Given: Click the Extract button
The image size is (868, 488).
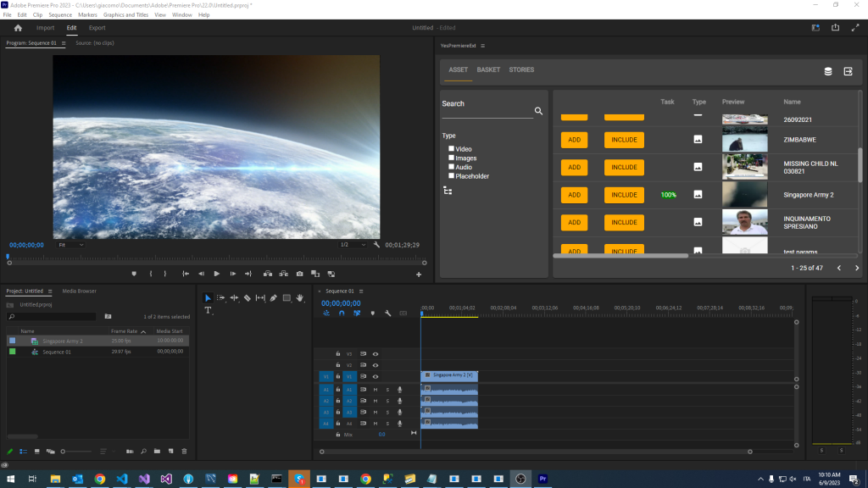Looking at the screenshot, I should (x=283, y=274).
